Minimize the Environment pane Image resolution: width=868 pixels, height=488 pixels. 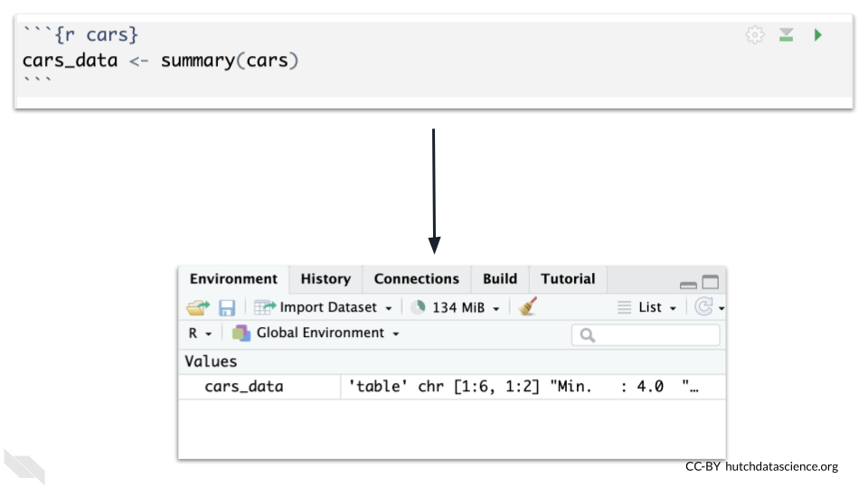click(688, 284)
